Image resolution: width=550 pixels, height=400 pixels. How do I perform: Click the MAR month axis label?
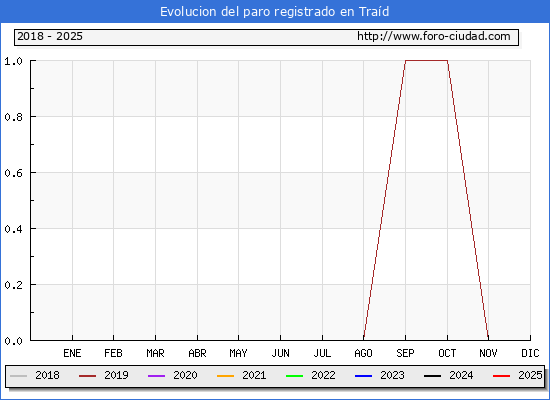(155, 353)
